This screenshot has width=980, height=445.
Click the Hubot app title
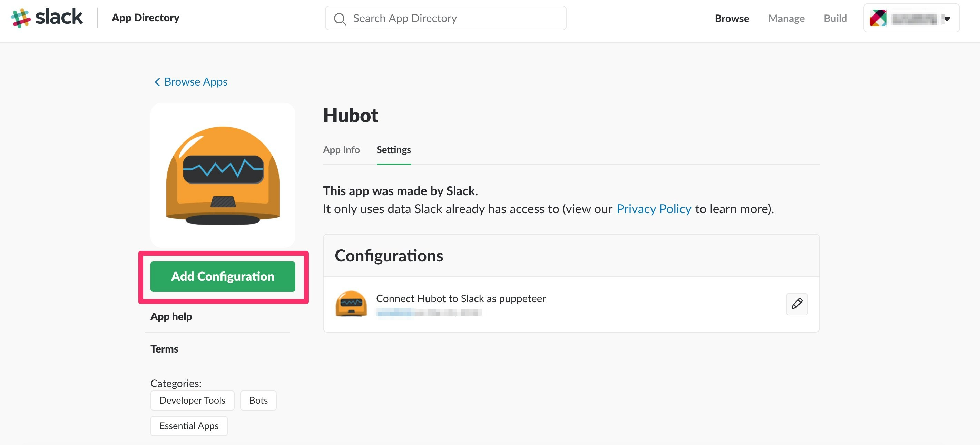pyautogui.click(x=350, y=115)
